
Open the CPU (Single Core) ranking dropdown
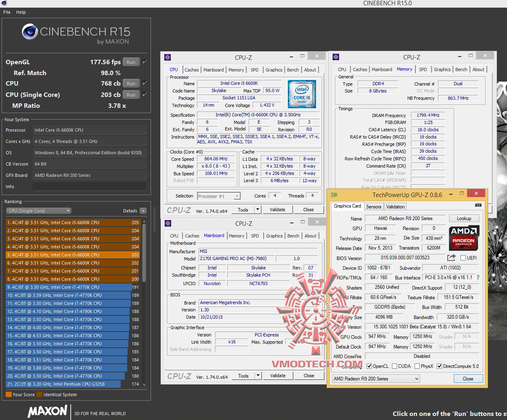(39, 211)
